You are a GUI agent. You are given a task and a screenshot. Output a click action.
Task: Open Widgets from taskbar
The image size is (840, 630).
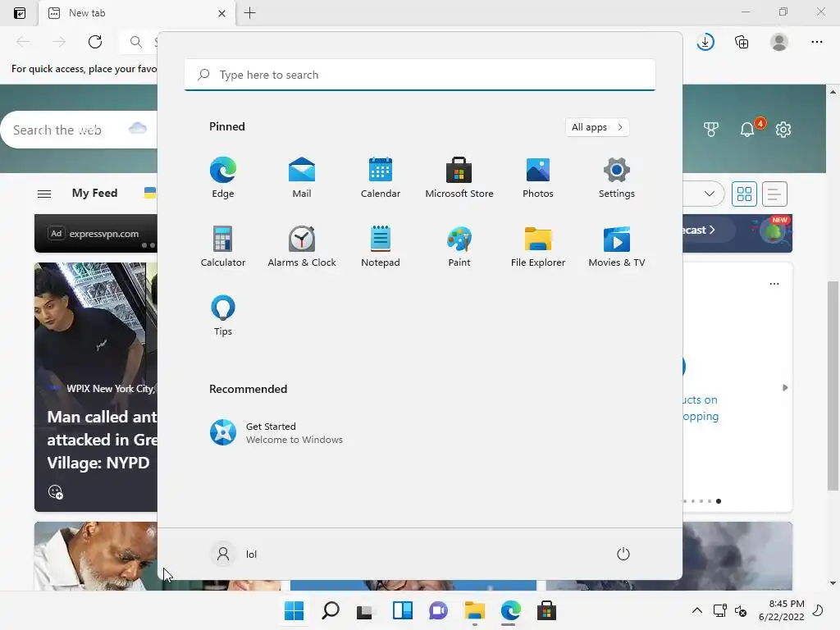coord(402,610)
